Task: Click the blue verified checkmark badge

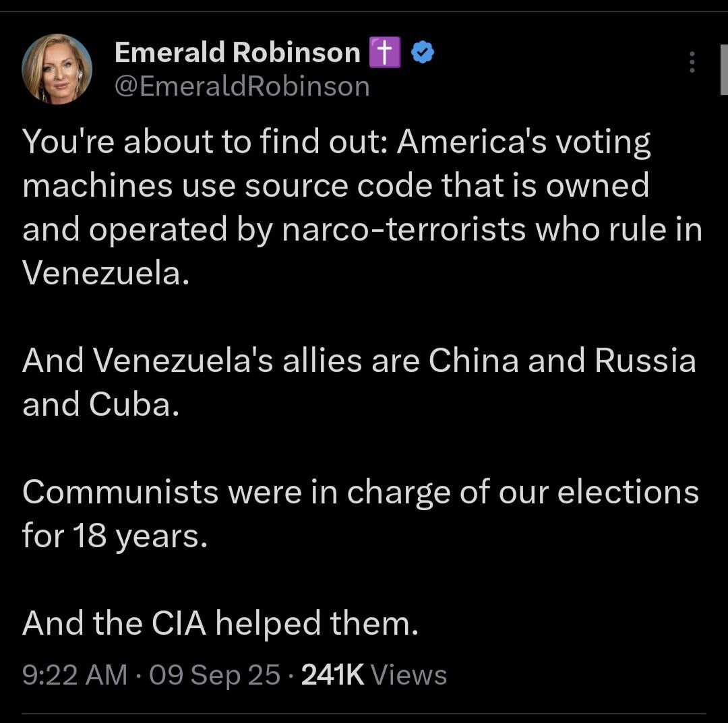Action: tap(422, 53)
